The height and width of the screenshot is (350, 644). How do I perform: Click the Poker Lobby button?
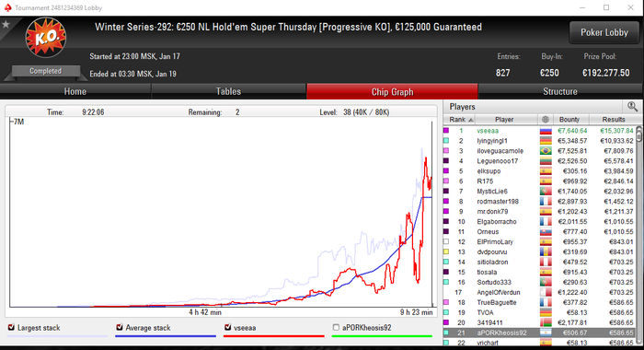click(604, 32)
